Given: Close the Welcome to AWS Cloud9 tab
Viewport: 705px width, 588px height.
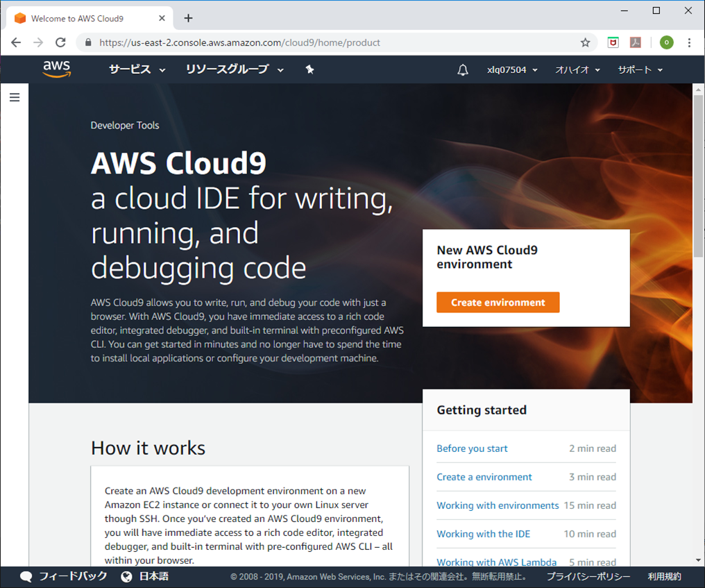Looking at the screenshot, I should (x=162, y=18).
